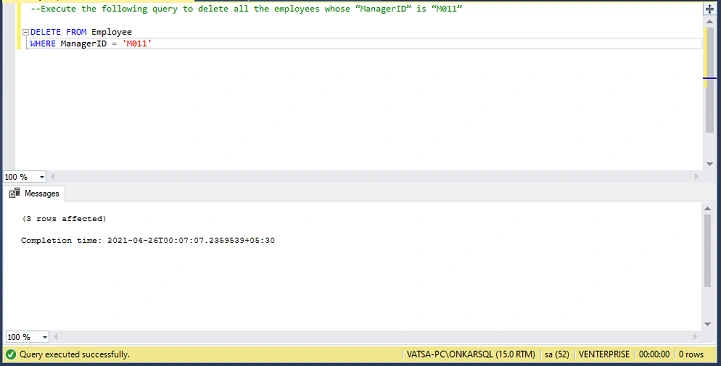Click the editor vertical scrollbar down arrow

pyautogui.click(x=710, y=164)
